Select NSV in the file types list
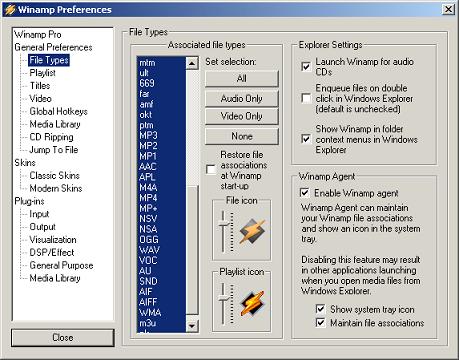Viewport: 459px width, 360px height. 161,219
